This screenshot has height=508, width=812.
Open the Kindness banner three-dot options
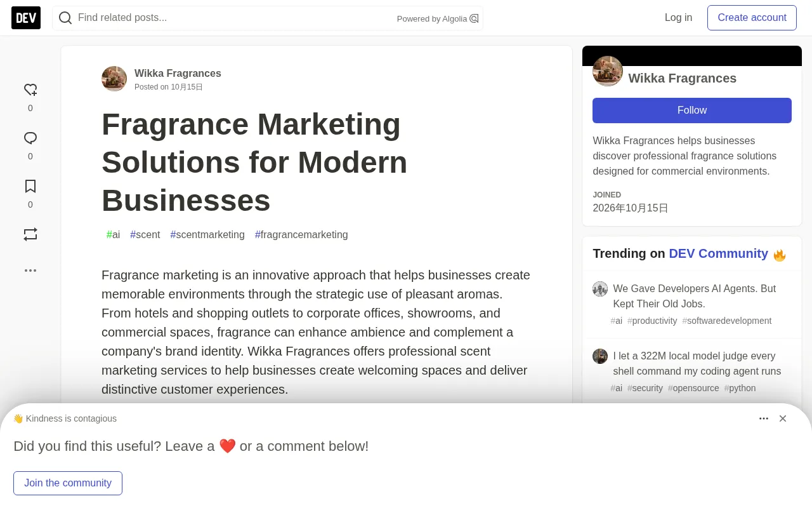click(x=764, y=418)
